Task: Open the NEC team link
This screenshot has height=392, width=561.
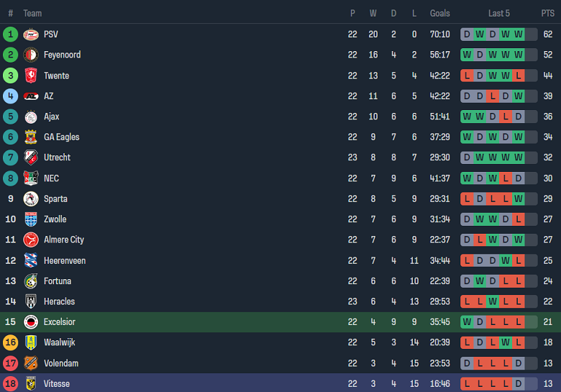Action: pyautogui.click(x=51, y=178)
